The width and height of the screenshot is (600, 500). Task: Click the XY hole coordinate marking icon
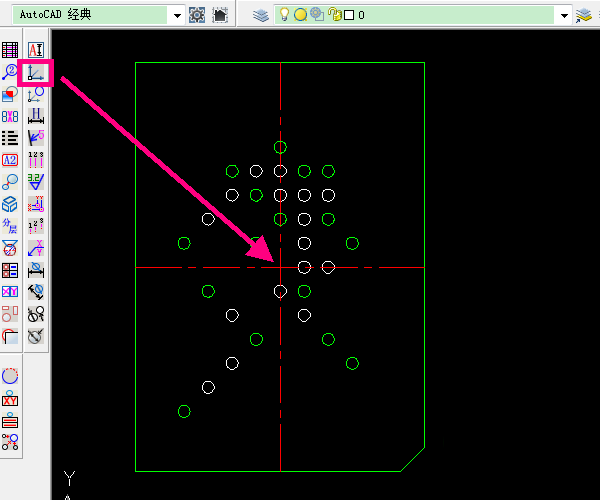pyautogui.click(x=36, y=204)
